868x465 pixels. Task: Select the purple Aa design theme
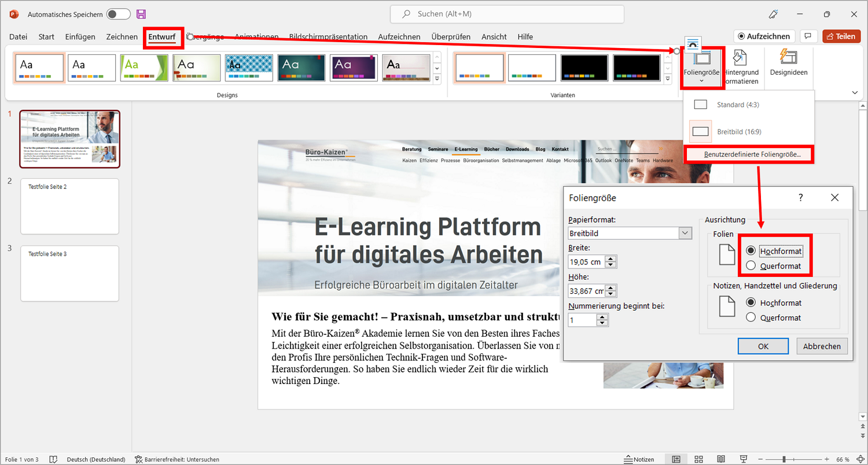354,68
